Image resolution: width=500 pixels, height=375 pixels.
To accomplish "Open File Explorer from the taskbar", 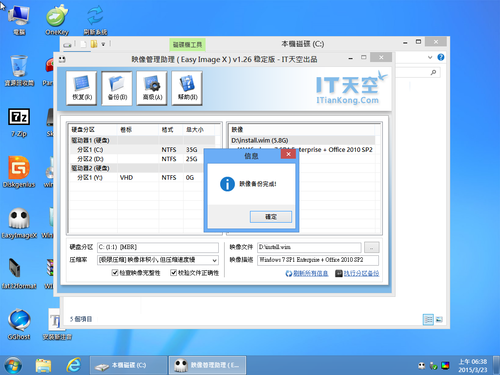I will tap(43, 365).
